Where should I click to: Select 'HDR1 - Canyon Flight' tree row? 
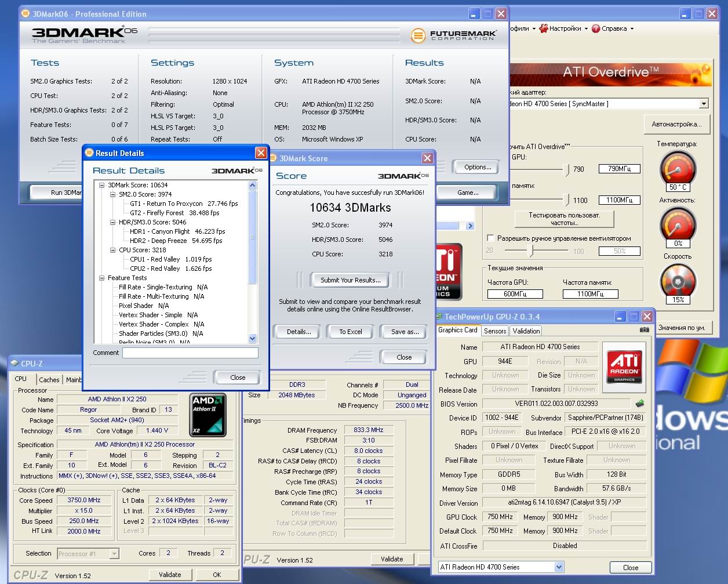click(x=177, y=231)
